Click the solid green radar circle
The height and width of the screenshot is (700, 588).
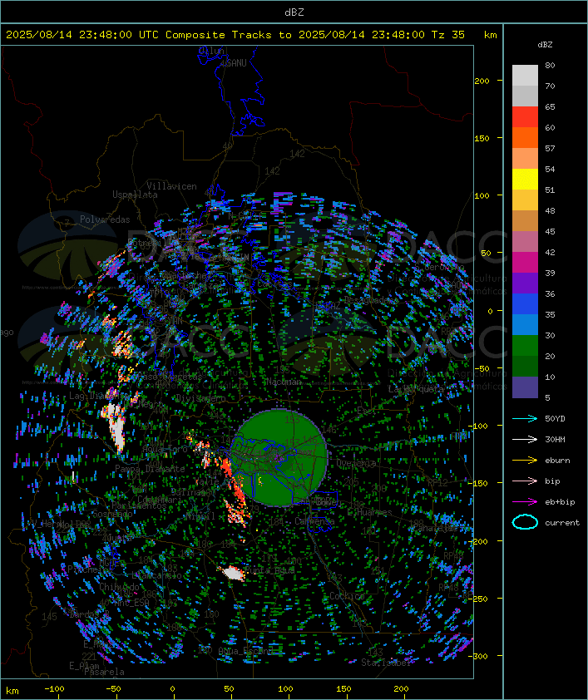click(x=279, y=457)
